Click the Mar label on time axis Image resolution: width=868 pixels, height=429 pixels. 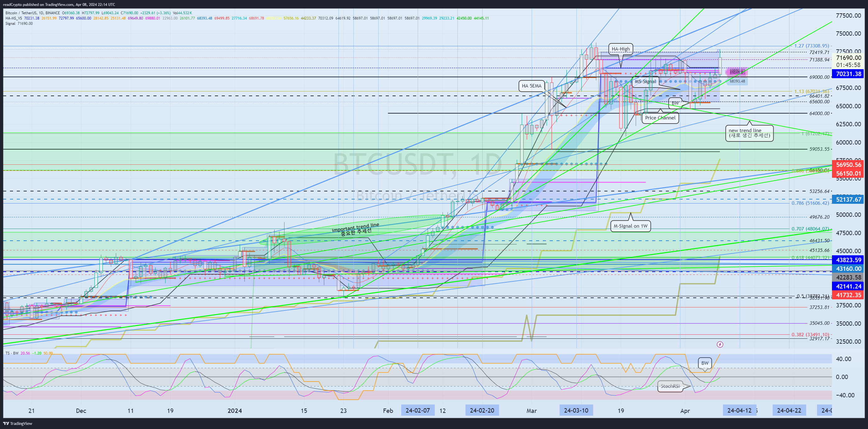click(531, 411)
